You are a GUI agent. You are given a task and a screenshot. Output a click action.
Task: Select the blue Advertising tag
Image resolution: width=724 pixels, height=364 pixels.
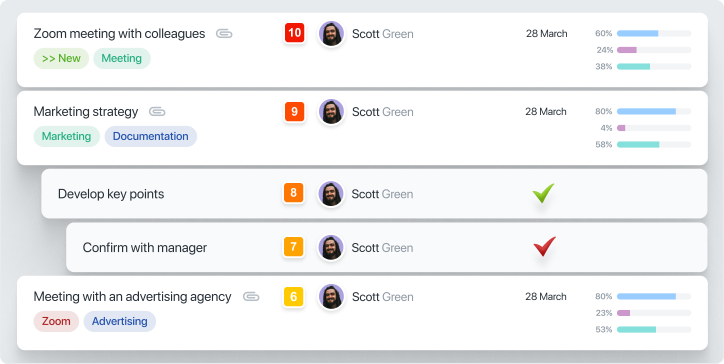[120, 322]
